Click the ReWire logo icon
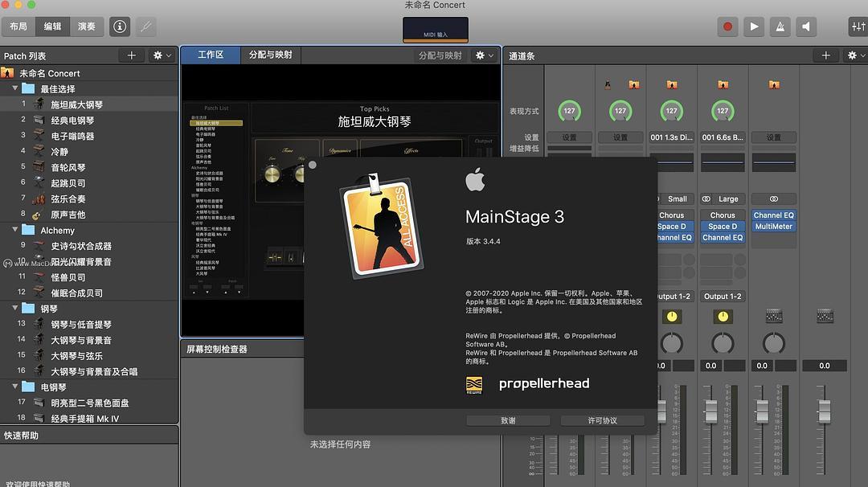The width and height of the screenshot is (868, 487). 474,385
